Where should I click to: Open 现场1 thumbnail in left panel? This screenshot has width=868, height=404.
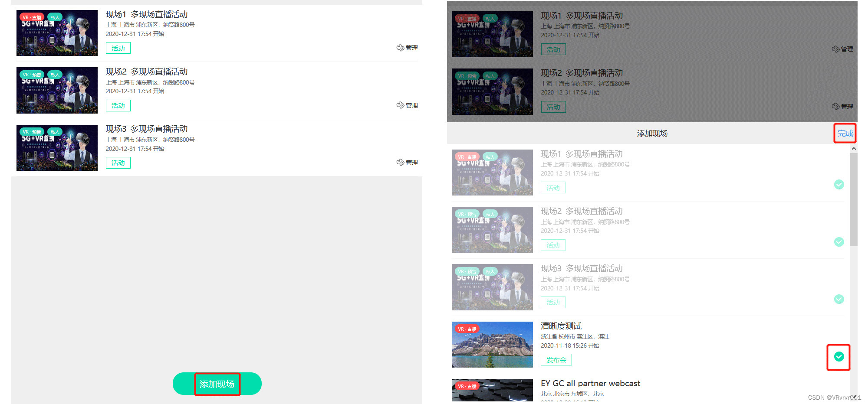point(57,33)
